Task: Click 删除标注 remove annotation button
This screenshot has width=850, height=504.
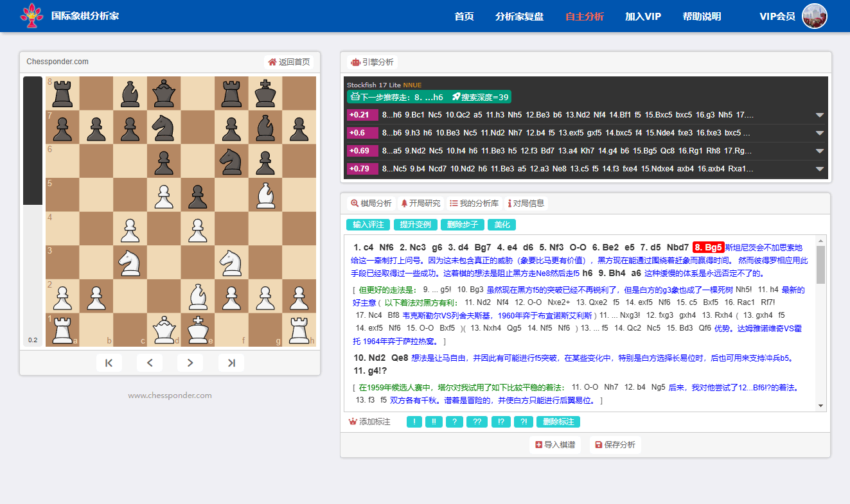Action: (x=558, y=422)
